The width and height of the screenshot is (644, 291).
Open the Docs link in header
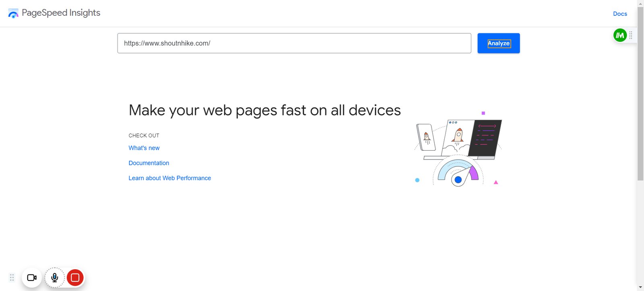620,14
